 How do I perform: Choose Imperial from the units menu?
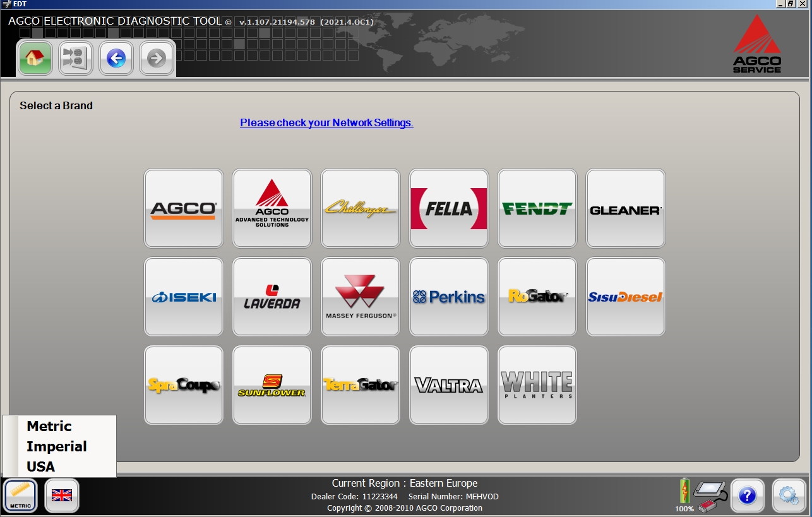pos(57,446)
